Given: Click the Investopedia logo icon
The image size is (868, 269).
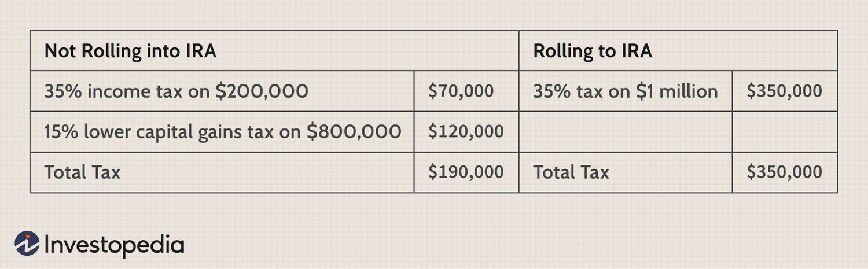Looking at the screenshot, I should click(27, 244).
